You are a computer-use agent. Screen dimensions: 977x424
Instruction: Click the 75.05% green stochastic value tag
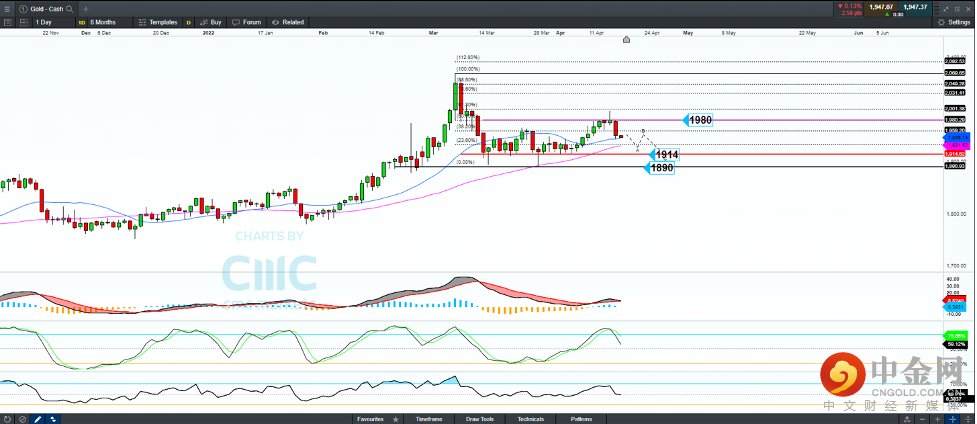pyautogui.click(x=955, y=335)
